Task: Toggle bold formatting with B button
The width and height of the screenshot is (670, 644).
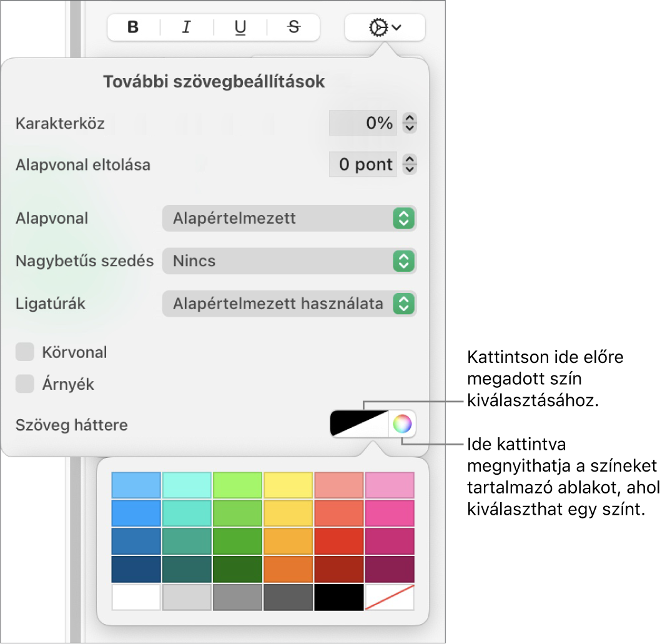Action: click(x=134, y=27)
